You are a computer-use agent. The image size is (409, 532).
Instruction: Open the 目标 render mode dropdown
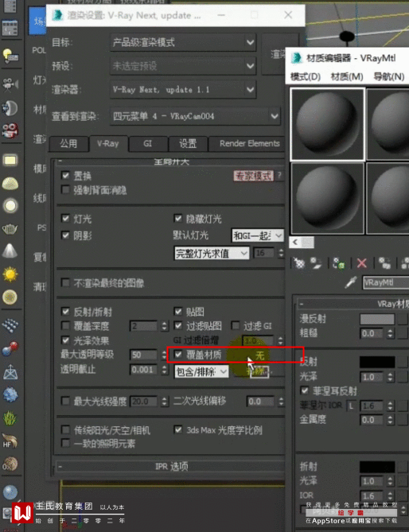tap(183, 42)
